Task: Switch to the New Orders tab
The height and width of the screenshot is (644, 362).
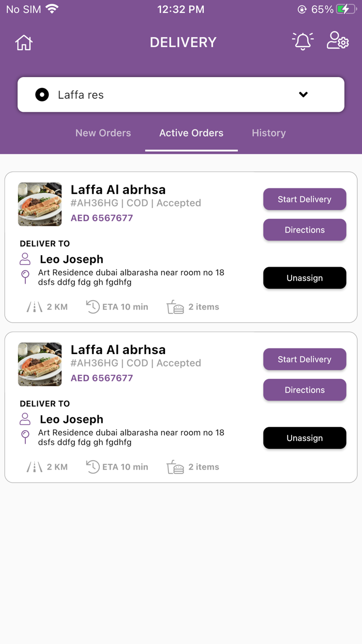Action: [103, 133]
